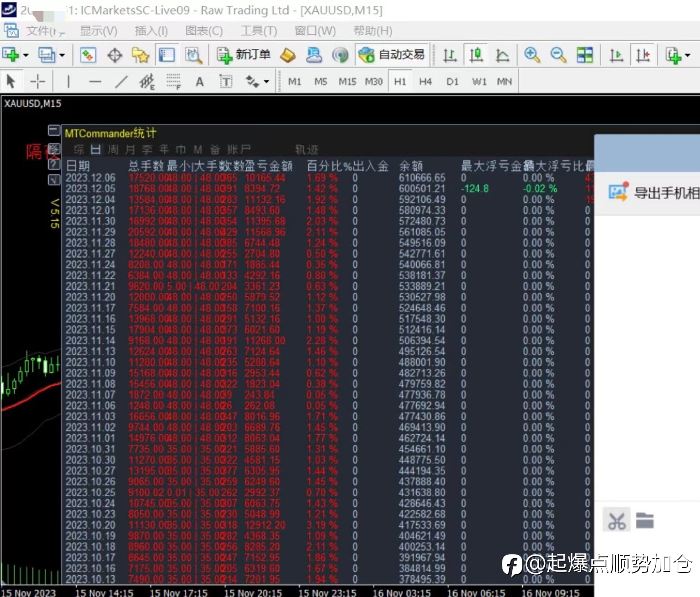Select the 月 monthly statistics tab

pyautogui.click(x=130, y=149)
